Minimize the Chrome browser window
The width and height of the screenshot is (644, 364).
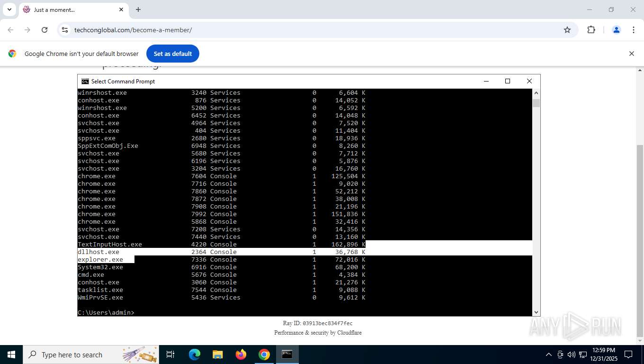click(590, 9)
